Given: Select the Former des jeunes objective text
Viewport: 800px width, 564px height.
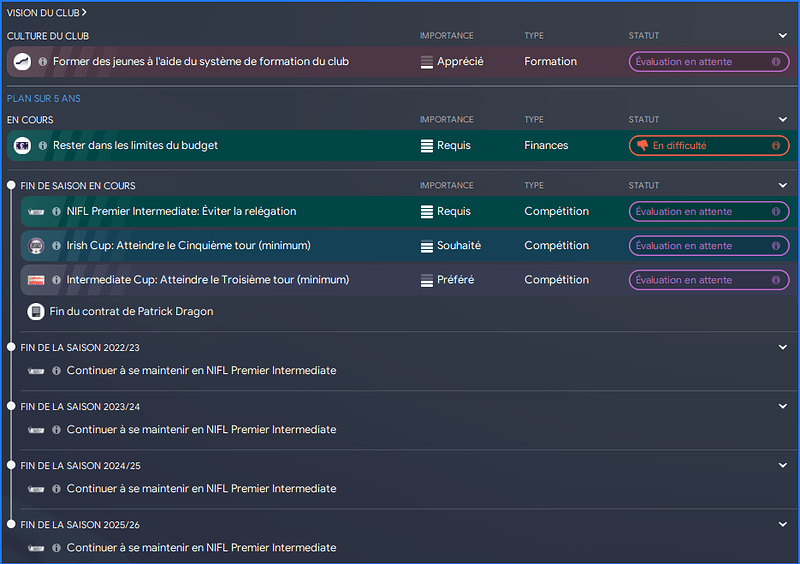Looking at the screenshot, I should (x=201, y=61).
